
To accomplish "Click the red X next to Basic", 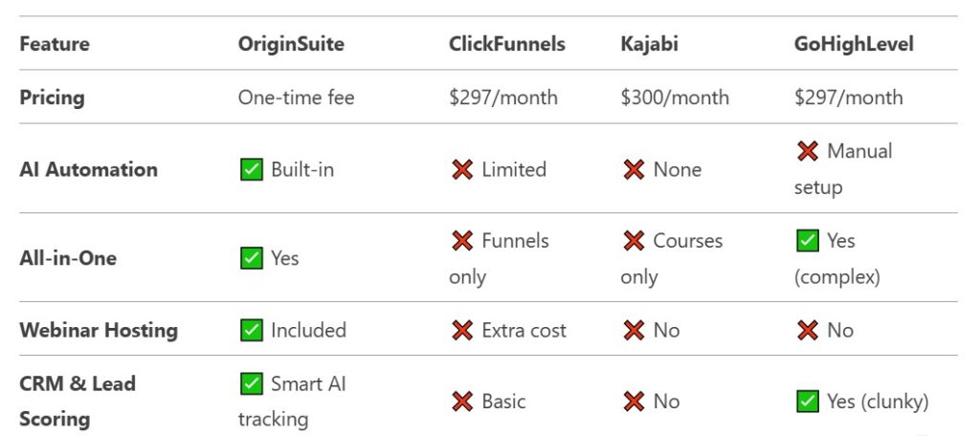I will pos(462,402).
